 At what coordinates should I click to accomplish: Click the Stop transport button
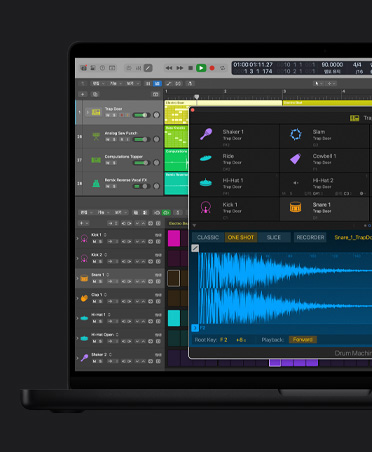(x=190, y=68)
